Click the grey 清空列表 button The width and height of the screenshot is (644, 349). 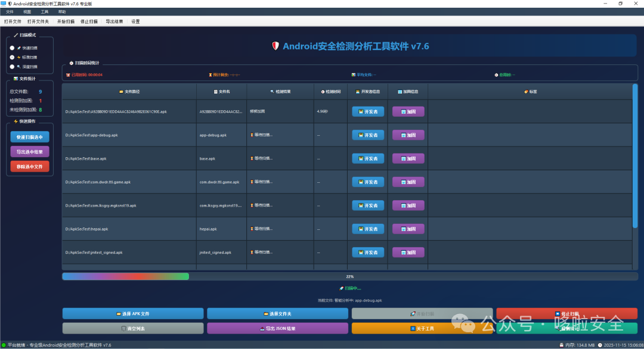[x=133, y=329]
